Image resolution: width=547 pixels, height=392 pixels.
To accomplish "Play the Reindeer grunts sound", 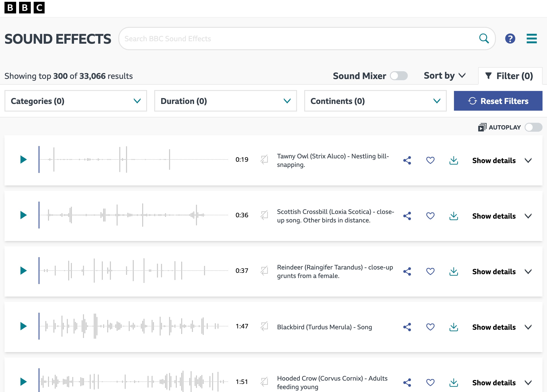I will tap(23, 271).
